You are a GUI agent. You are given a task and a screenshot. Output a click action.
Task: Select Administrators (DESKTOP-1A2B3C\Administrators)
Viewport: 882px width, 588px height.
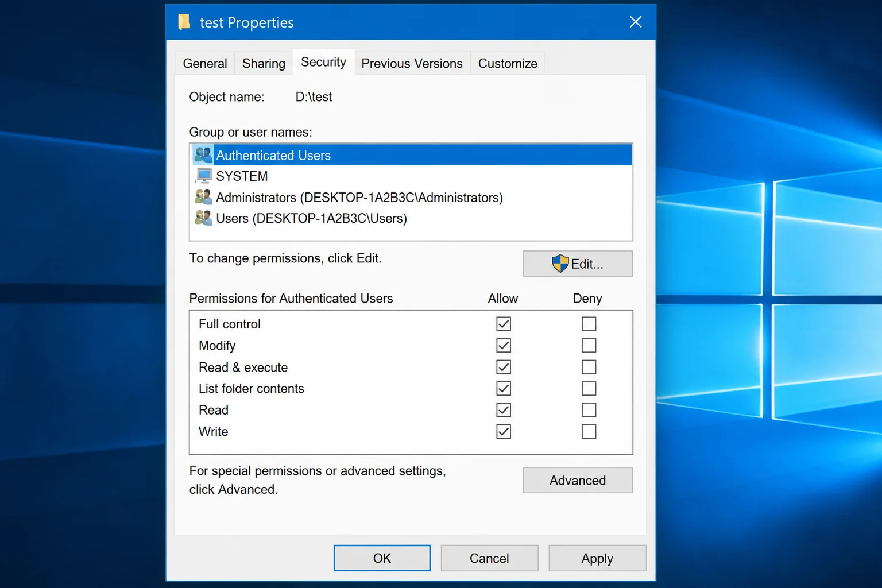pos(411,197)
